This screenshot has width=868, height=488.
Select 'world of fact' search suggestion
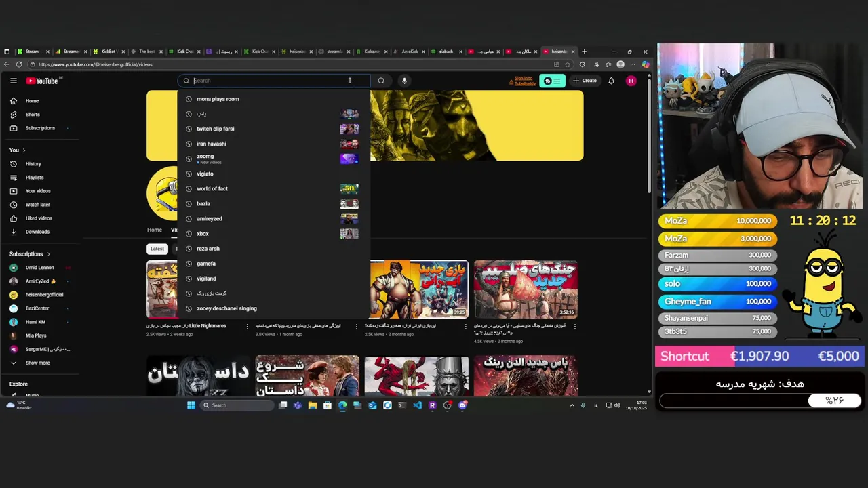(x=273, y=188)
